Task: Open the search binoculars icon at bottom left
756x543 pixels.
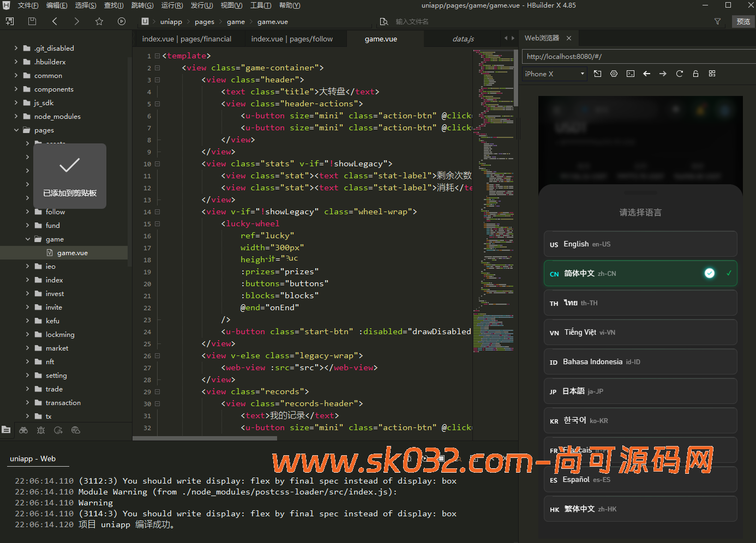Action: pos(23,430)
